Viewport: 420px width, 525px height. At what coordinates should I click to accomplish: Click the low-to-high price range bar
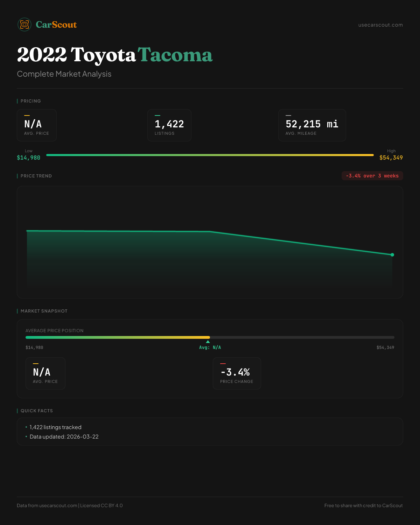(x=210, y=155)
